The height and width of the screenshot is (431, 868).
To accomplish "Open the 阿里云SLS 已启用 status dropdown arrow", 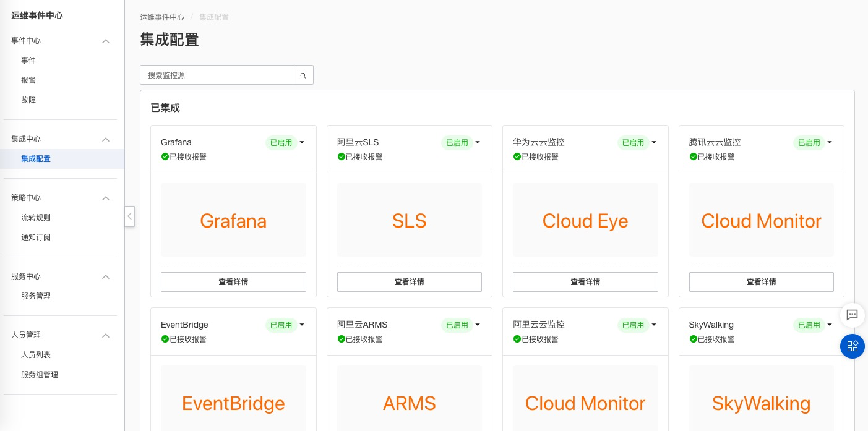I will click(x=478, y=142).
